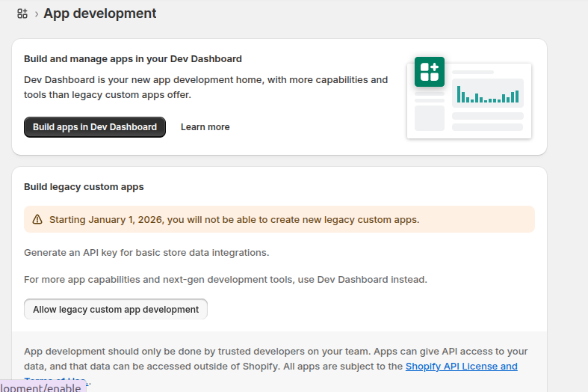The image size is (588, 392).
Task: Click the breadcrumb chevron before App development
Action: tap(36, 14)
